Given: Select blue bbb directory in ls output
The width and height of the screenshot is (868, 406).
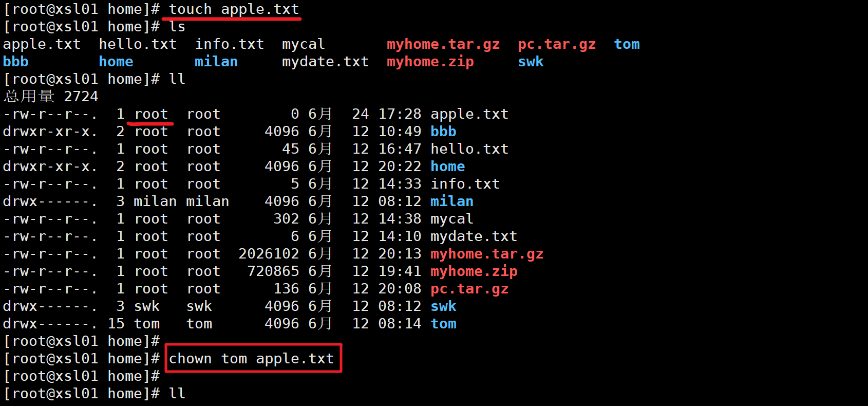Looking at the screenshot, I should tap(16, 62).
